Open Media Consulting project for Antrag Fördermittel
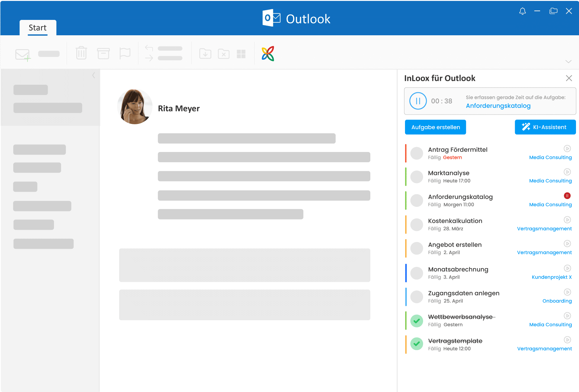Image resolution: width=579 pixels, height=392 pixels. pos(550,157)
